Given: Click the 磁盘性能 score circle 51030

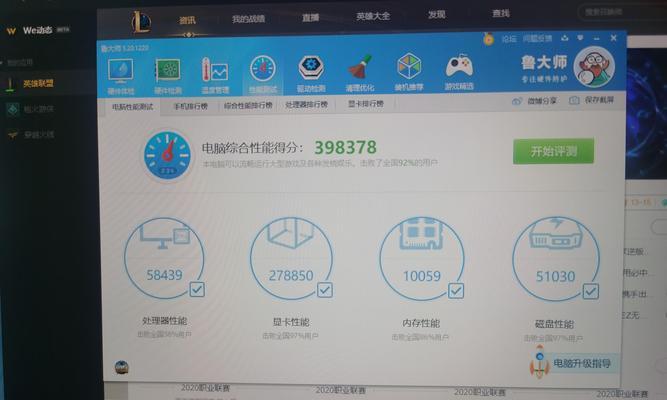Looking at the screenshot, I should click(x=556, y=259).
